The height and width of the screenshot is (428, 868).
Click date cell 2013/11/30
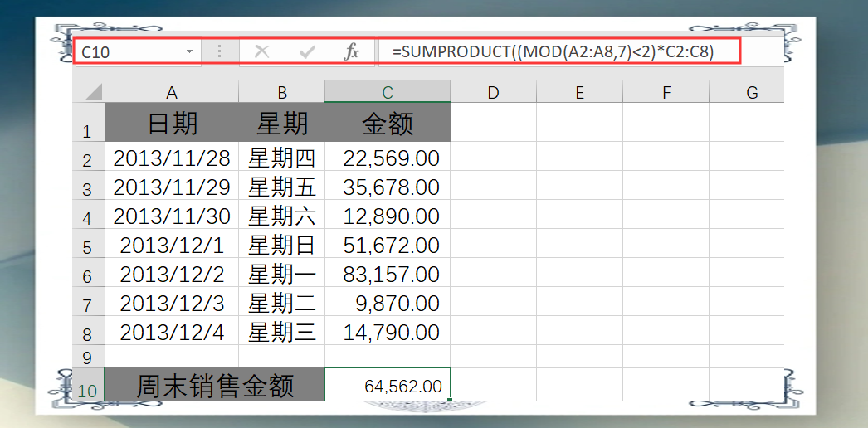172,215
